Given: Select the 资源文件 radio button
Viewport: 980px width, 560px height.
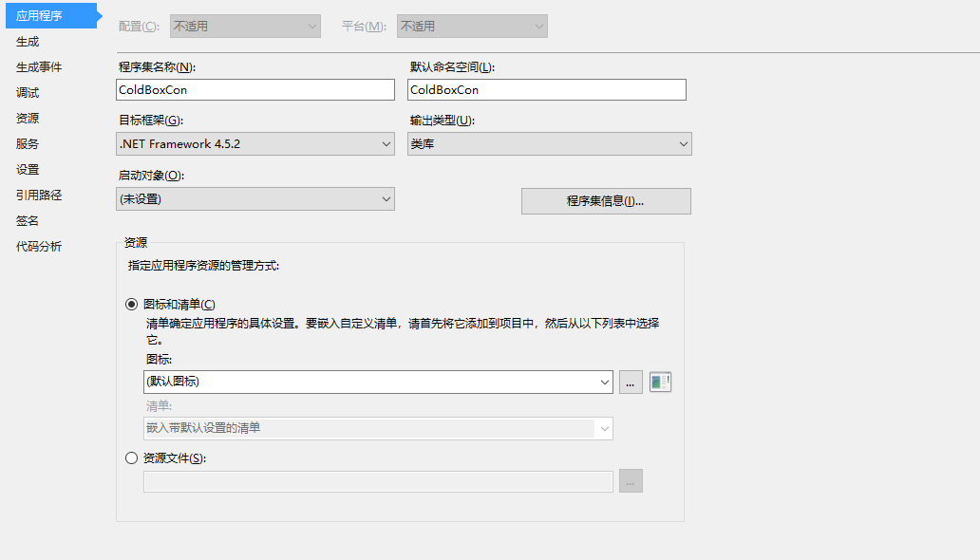Looking at the screenshot, I should (130, 457).
